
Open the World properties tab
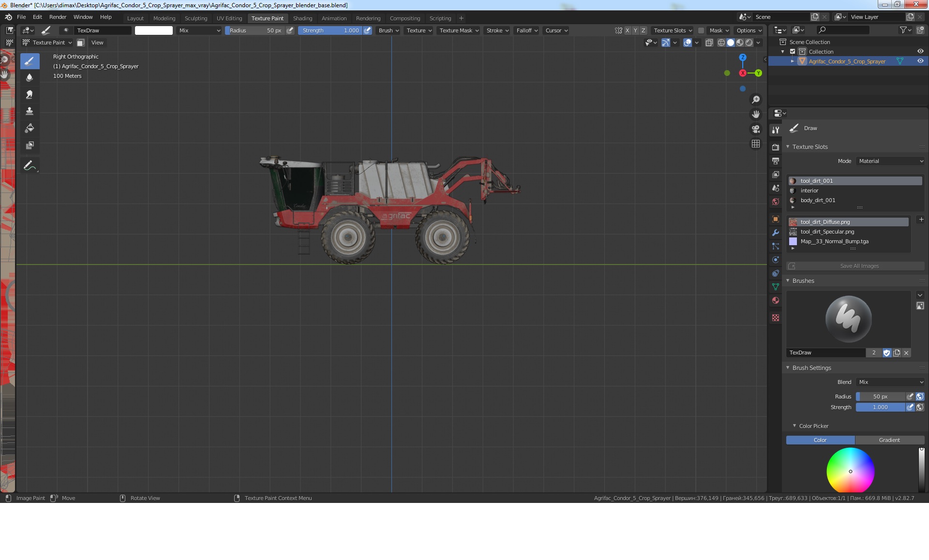(x=776, y=202)
